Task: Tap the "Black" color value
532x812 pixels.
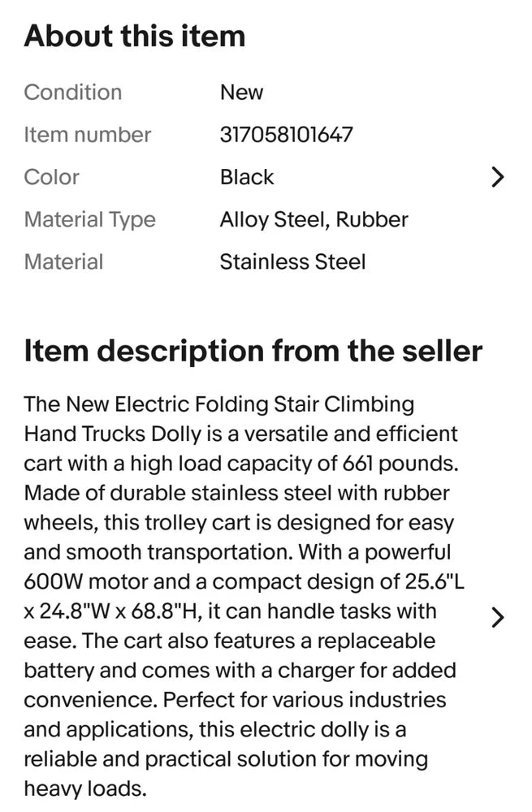Action: (247, 177)
